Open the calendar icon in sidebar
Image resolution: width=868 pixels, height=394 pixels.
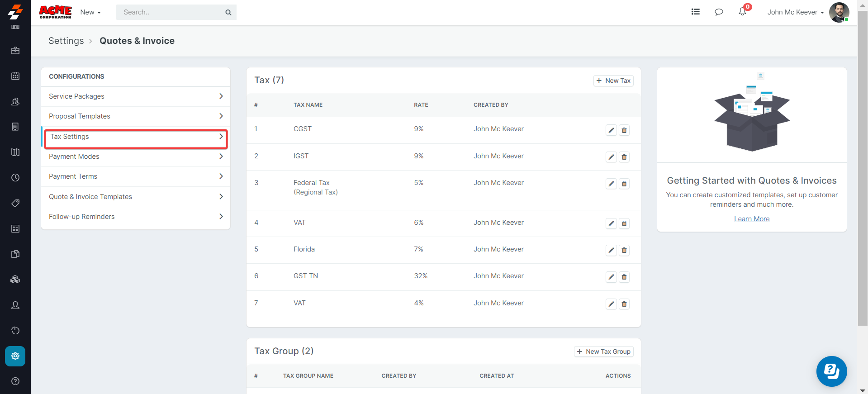15,76
